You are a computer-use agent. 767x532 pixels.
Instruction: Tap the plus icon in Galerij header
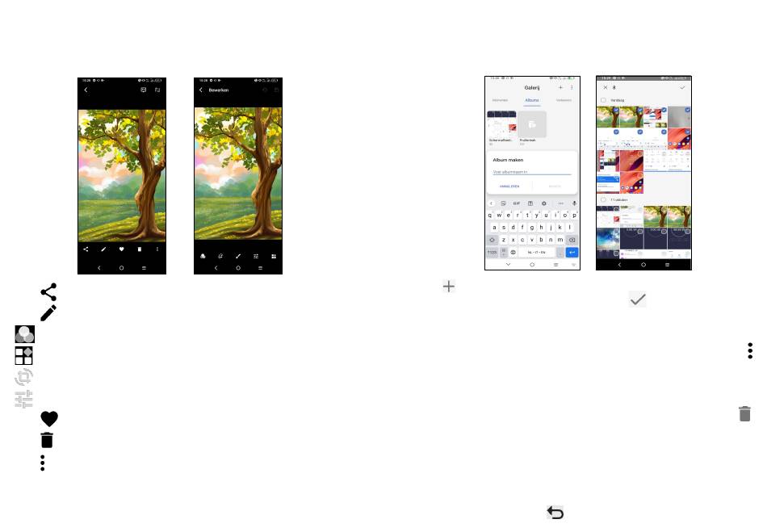tap(560, 87)
